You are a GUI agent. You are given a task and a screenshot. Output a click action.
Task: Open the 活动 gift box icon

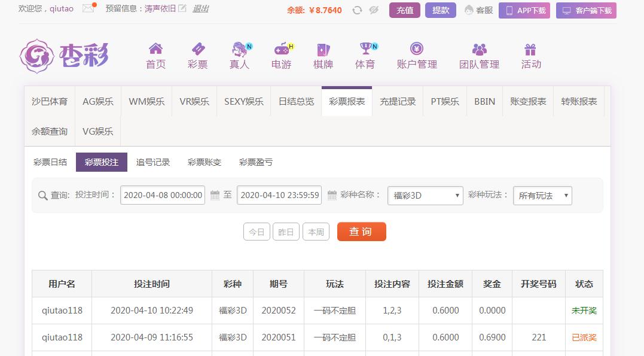(x=530, y=49)
